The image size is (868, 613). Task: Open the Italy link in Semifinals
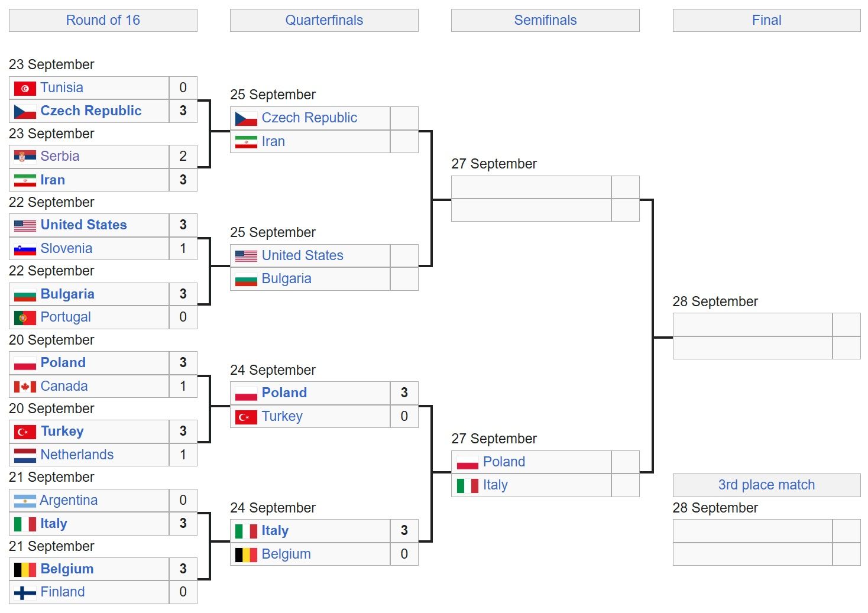point(495,485)
